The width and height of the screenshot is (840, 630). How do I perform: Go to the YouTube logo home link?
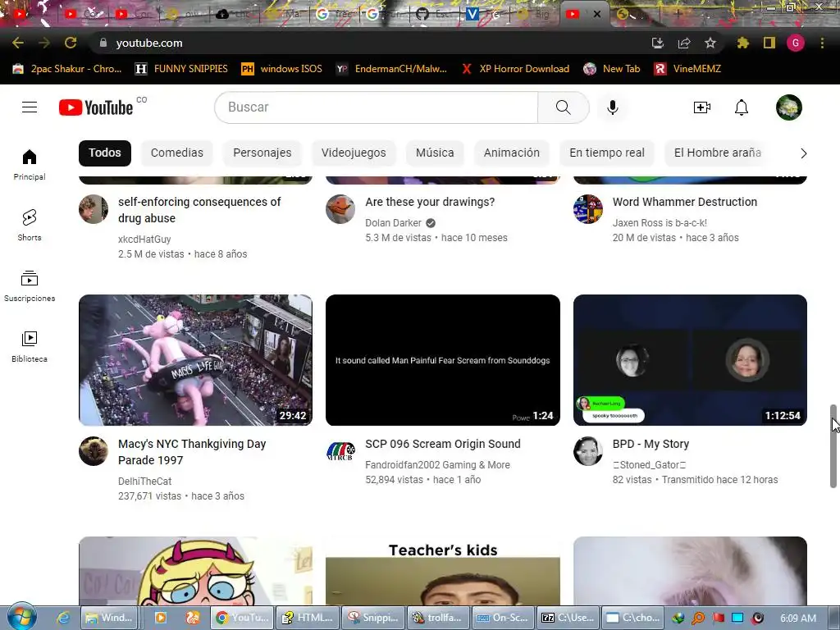[x=96, y=107]
